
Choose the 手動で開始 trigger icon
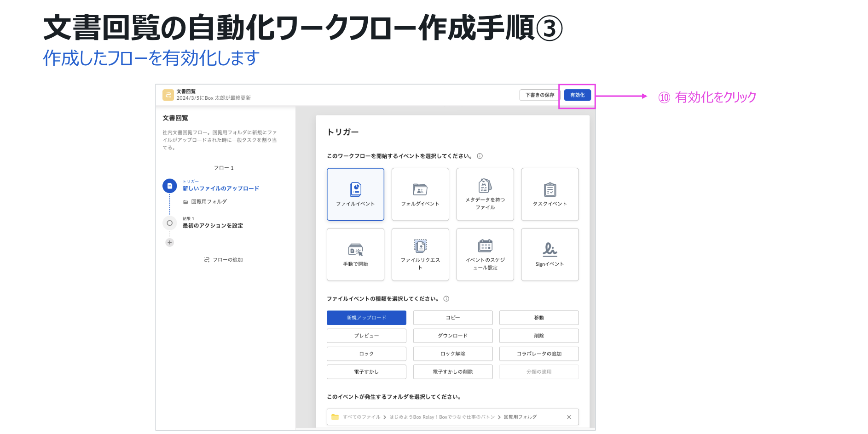tap(355, 250)
